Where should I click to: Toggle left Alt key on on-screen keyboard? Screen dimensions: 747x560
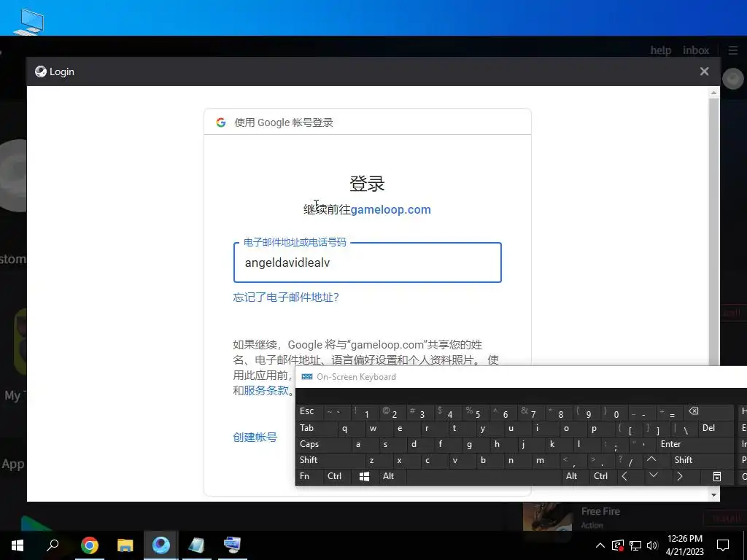click(x=392, y=476)
